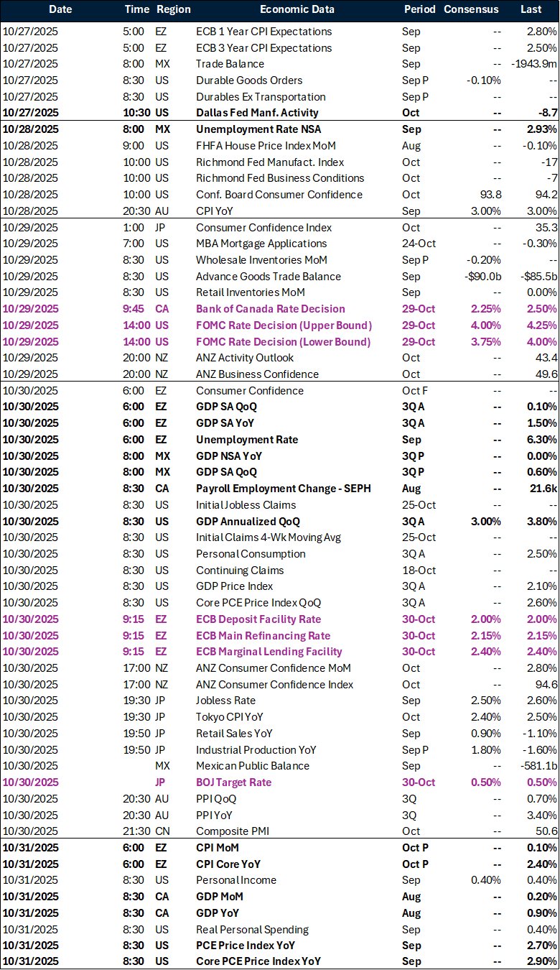Click the ECB Deposit Facility Rate entry
This screenshot has height=970, width=560.
258,619
